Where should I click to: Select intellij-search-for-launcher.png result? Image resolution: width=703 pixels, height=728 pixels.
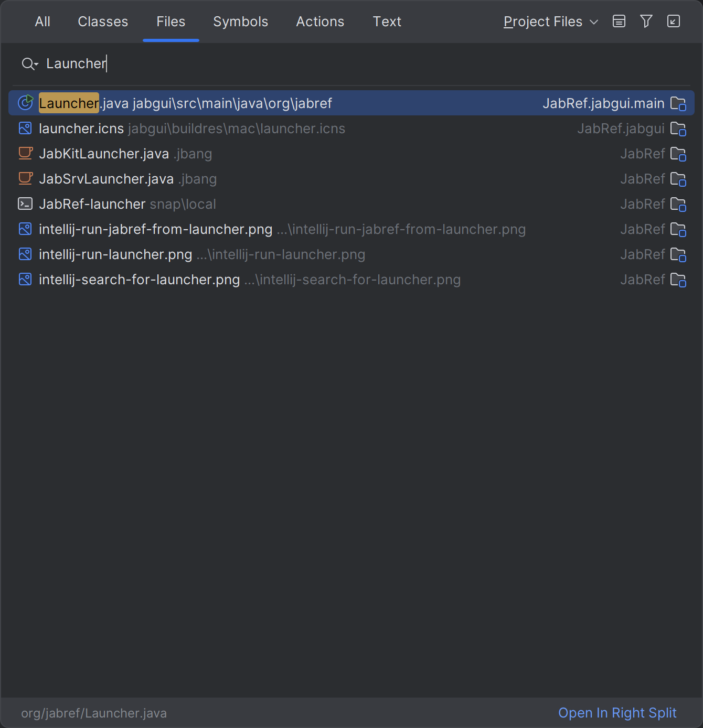(x=351, y=280)
